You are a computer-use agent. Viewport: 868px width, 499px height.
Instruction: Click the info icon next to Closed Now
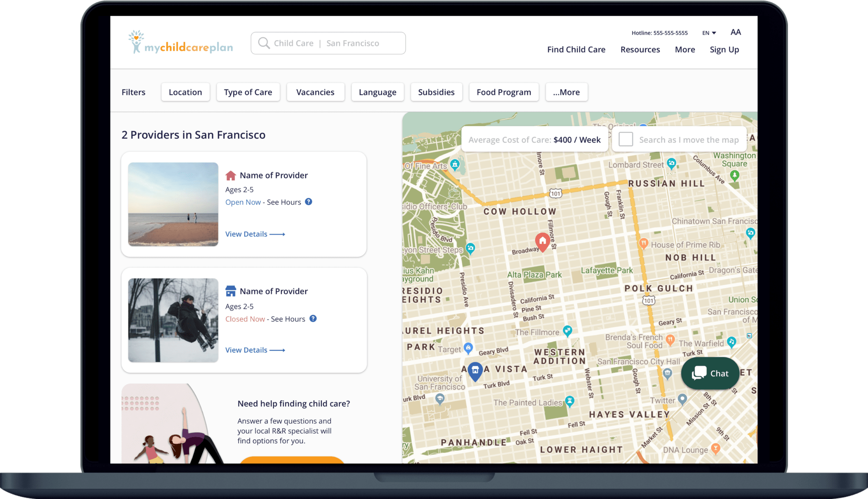click(314, 318)
